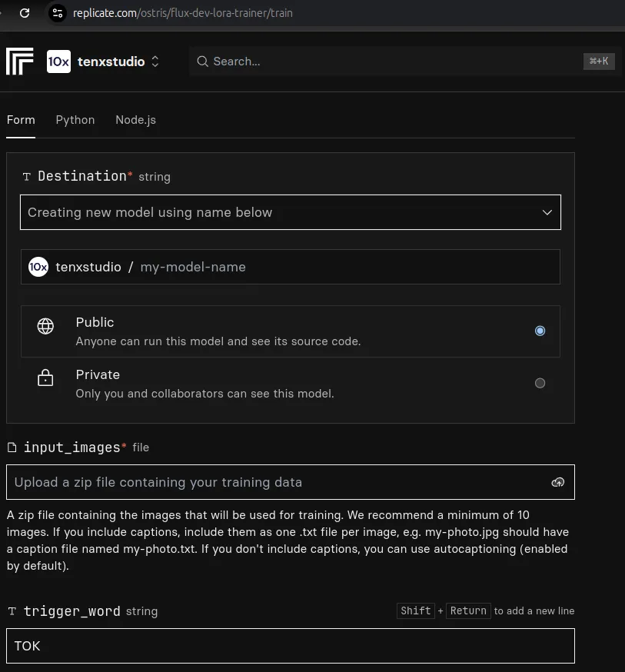Switch to the Node.js tab
Image resolution: width=625 pixels, height=672 pixels.
point(135,120)
